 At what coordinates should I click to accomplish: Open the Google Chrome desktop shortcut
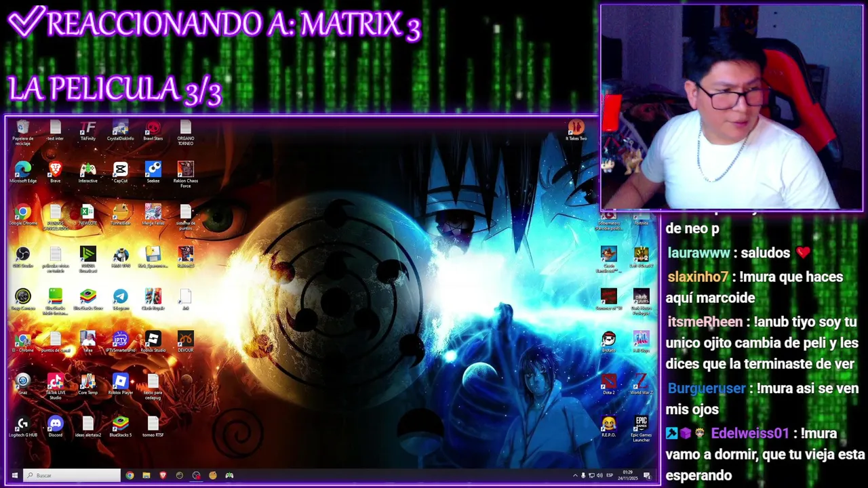pos(22,216)
